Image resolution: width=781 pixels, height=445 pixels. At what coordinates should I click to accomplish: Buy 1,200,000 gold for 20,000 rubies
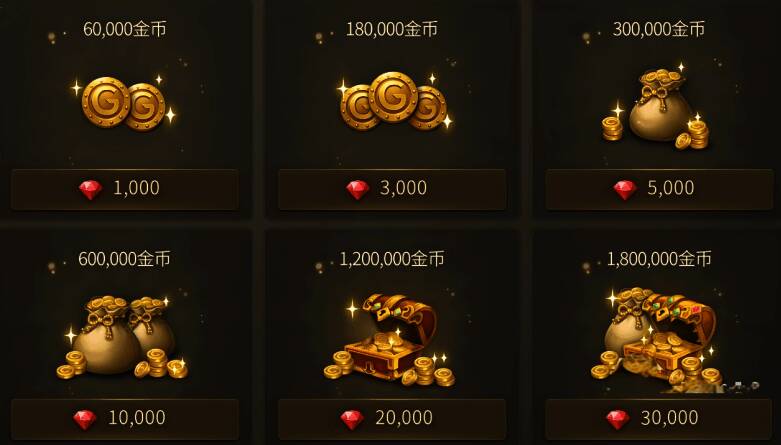click(x=392, y=419)
